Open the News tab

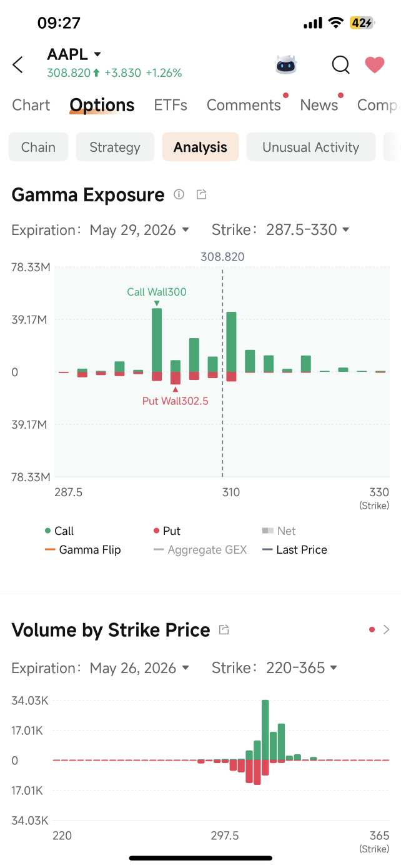click(x=319, y=105)
